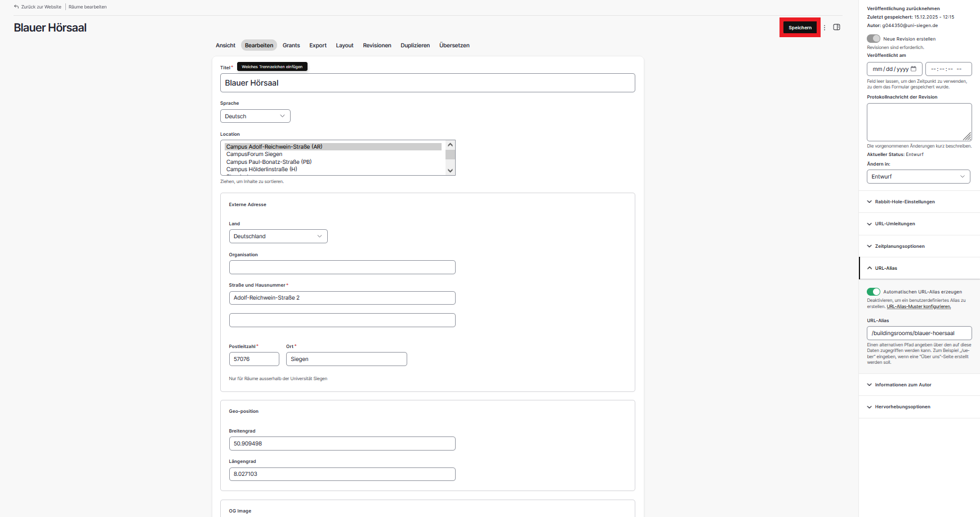
Task: Click the Speichern button
Action: [x=800, y=28]
